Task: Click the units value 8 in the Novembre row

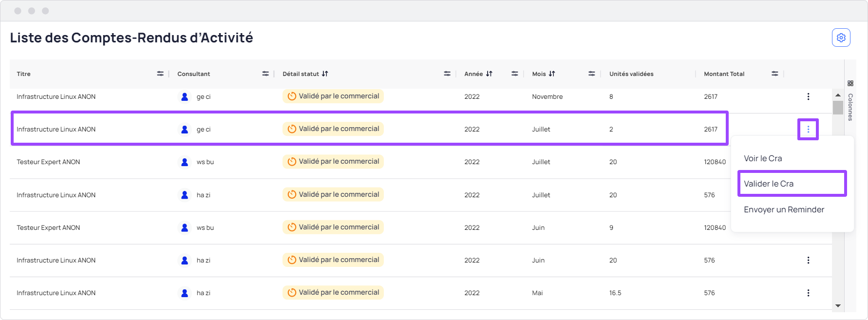Action: click(611, 96)
